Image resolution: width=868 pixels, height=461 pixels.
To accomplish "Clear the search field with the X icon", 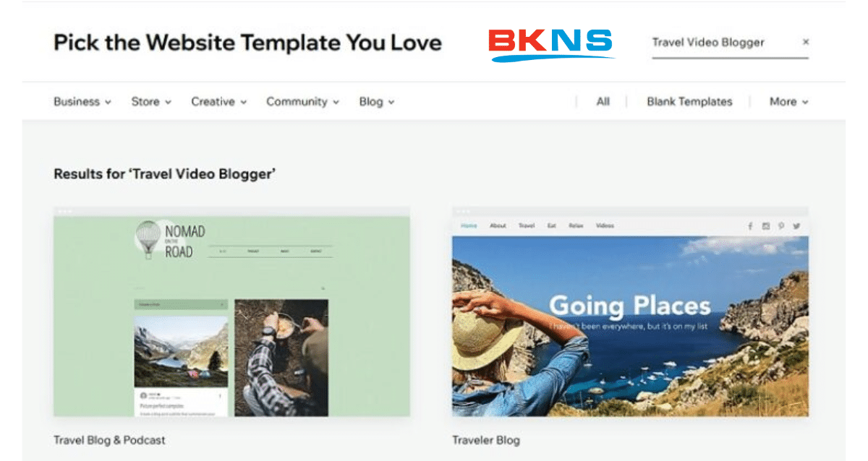I will tap(806, 42).
